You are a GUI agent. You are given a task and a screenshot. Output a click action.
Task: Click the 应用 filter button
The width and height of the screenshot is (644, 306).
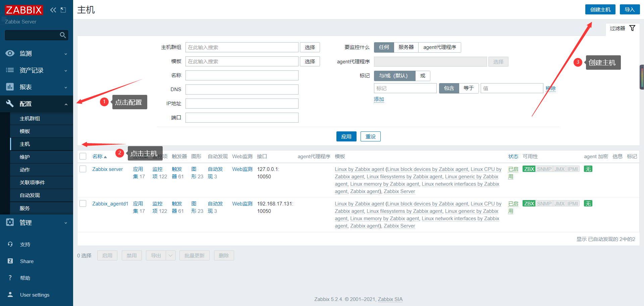pos(346,136)
